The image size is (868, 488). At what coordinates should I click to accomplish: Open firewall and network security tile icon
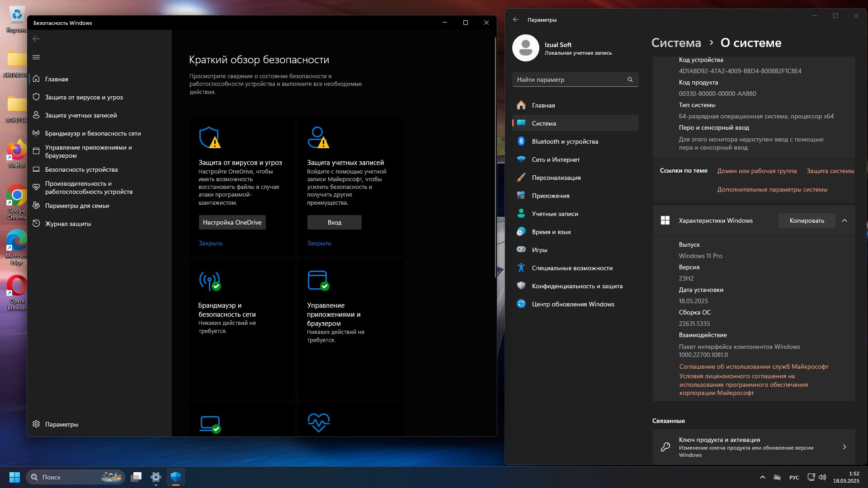[x=210, y=281]
